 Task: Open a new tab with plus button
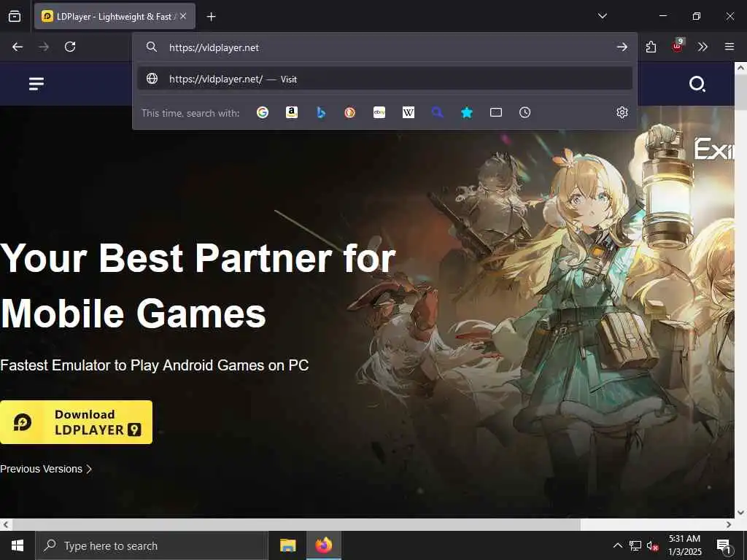pyautogui.click(x=211, y=17)
